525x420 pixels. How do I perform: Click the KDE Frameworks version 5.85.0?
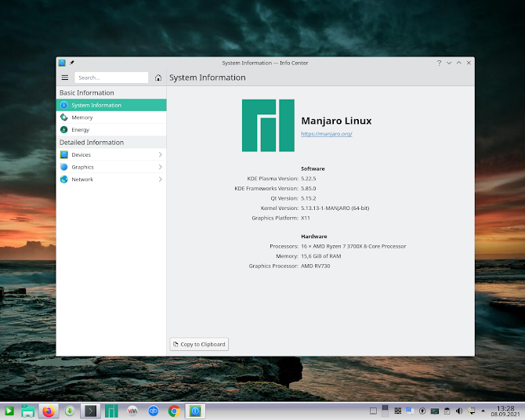[x=309, y=189]
